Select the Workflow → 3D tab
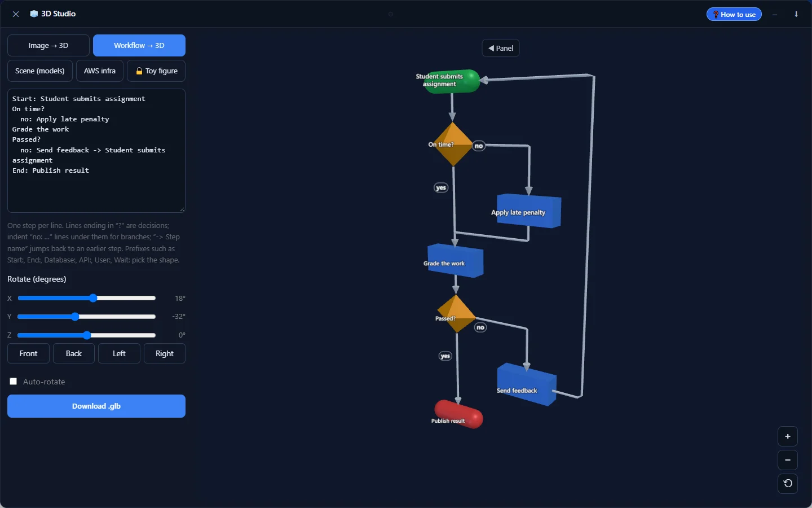 [139, 45]
